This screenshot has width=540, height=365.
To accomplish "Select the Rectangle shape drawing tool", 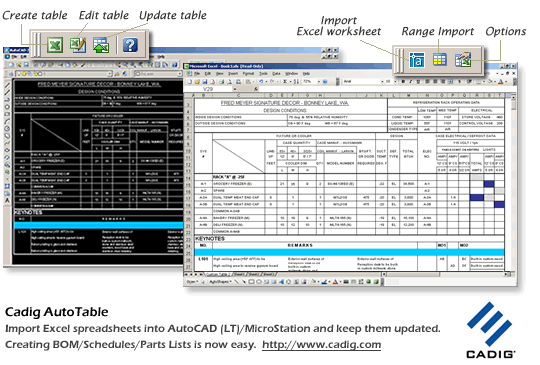I will (x=252, y=282).
